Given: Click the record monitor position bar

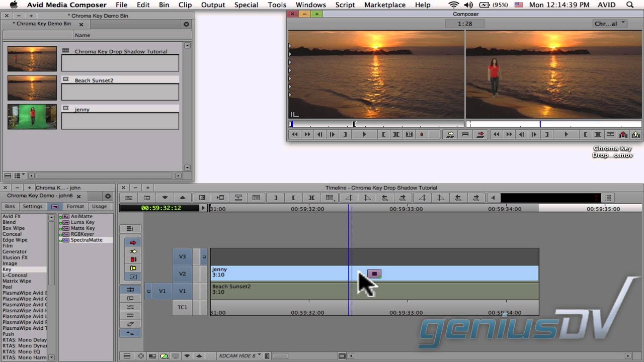Looking at the screenshot, I should (554, 124).
